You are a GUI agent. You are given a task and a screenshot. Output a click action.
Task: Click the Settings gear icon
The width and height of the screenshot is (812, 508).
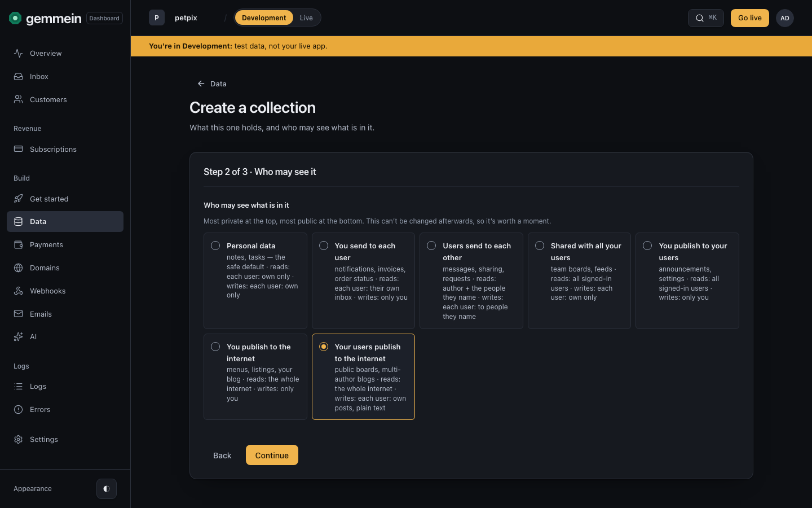coord(19,440)
